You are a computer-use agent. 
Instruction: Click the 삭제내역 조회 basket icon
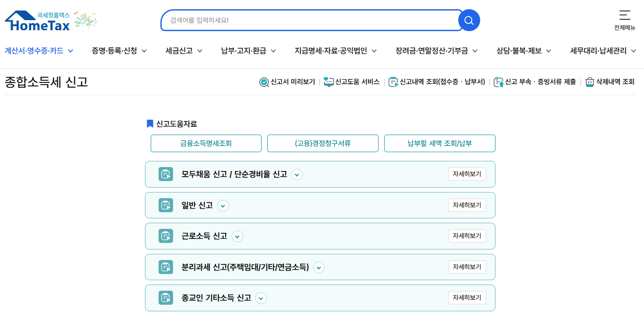pyautogui.click(x=590, y=82)
